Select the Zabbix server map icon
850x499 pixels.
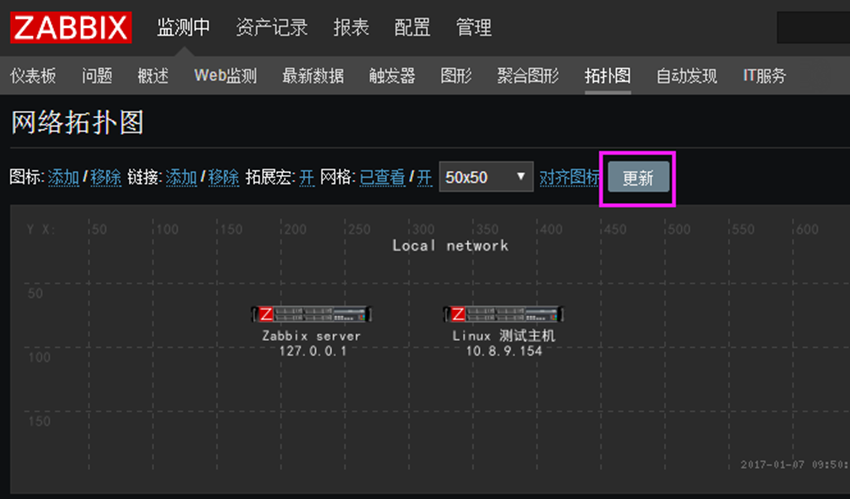pos(311,314)
